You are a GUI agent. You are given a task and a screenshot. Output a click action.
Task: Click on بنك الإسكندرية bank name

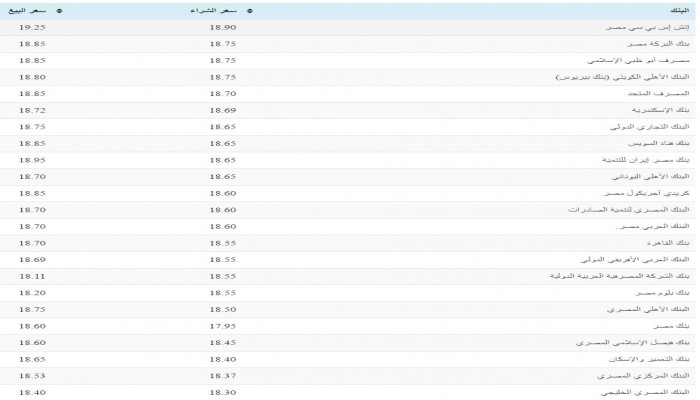tap(658, 108)
